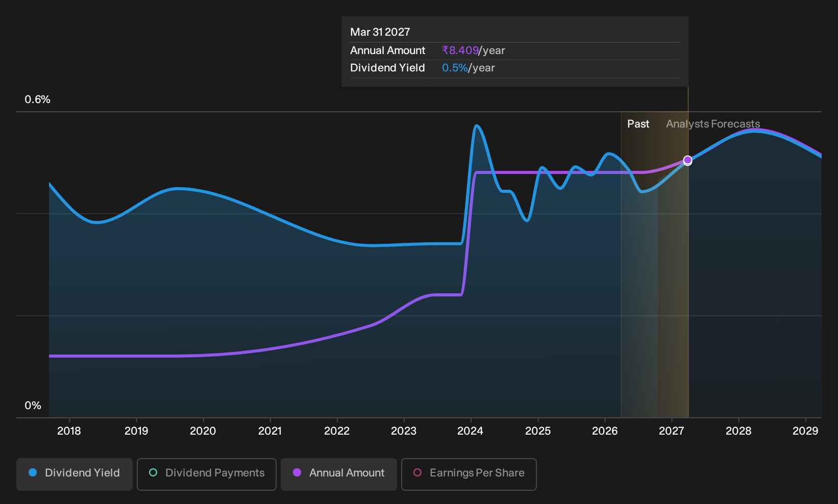
Task: Click the 2022 x-axis label
Action: 337,431
